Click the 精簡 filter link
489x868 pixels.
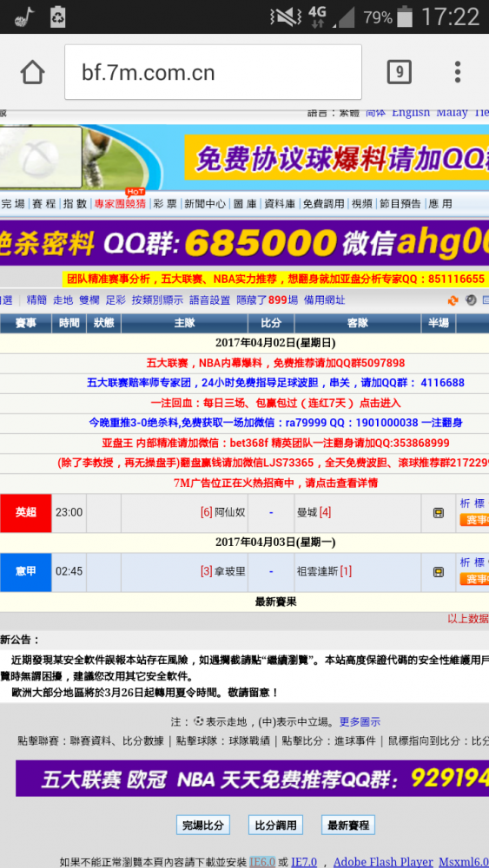tap(36, 300)
